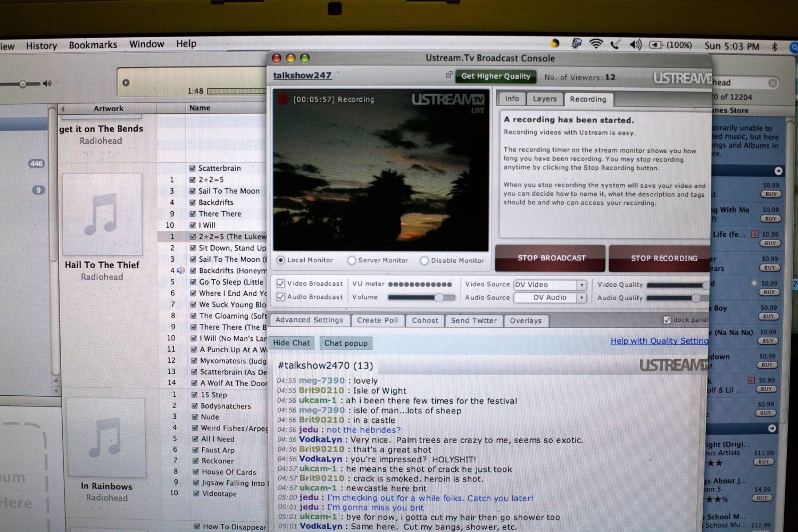Open Help with Quality Settings link
This screenshot has height=532, width=798.
(x=660, y=341)
